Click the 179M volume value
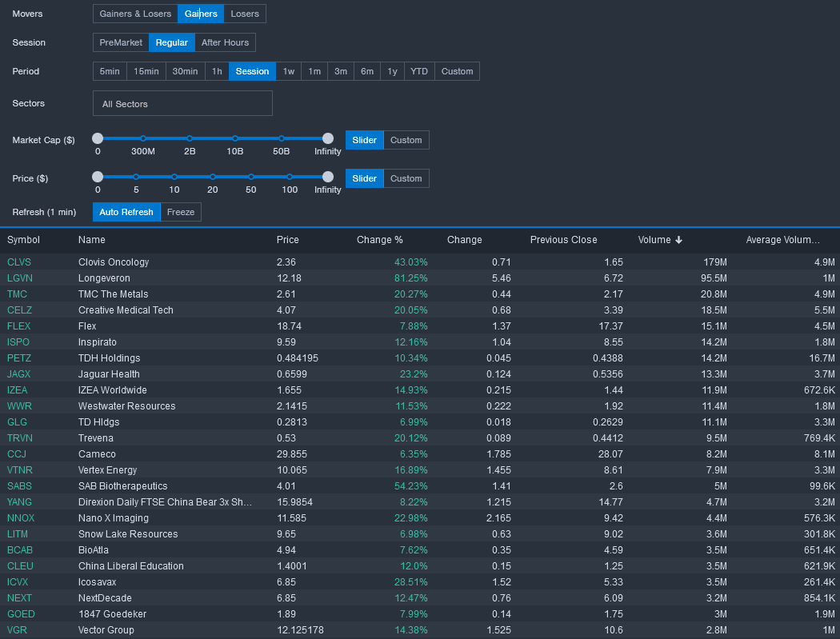This screenshot has height=639, width=840. pos(715,262)
